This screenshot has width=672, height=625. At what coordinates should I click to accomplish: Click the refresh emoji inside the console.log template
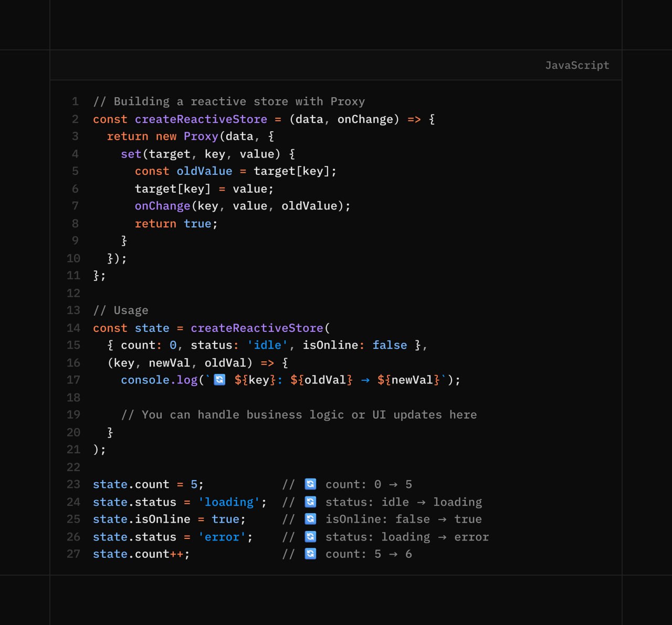[219, 379]
